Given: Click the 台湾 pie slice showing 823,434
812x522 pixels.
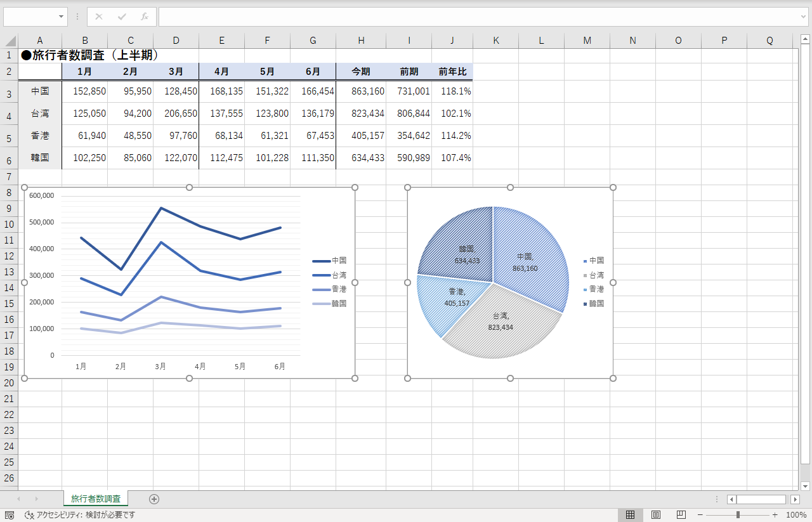Looking at the screenshot, I should 501,322.
